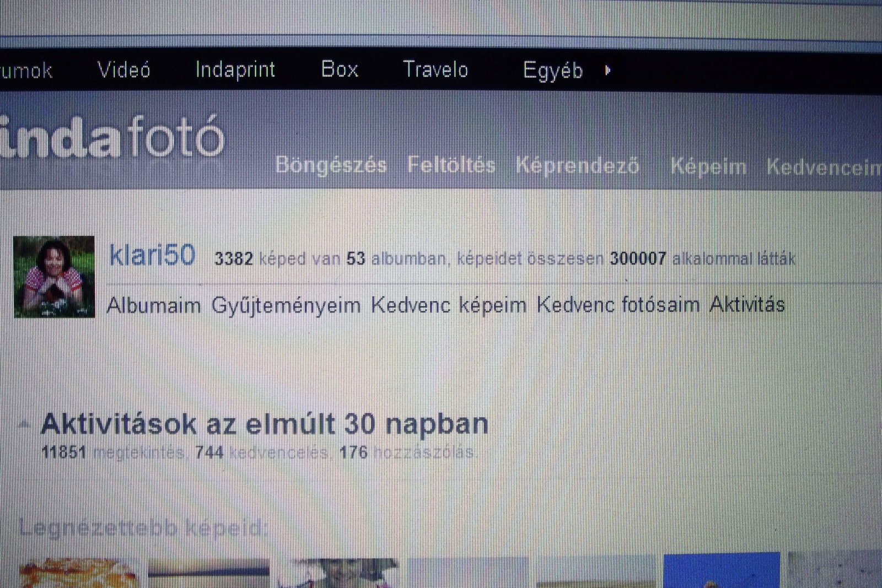This screenshot has height=588, width=882.
Task: Open the Feltöltés tab
Action: [451, 165]
